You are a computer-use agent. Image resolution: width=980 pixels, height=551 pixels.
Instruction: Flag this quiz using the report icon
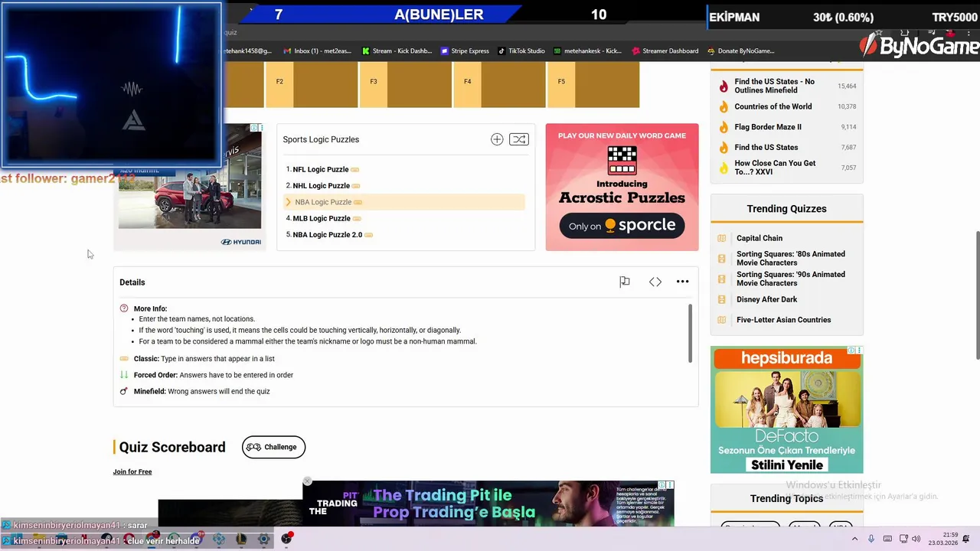(x=625, y=282)
